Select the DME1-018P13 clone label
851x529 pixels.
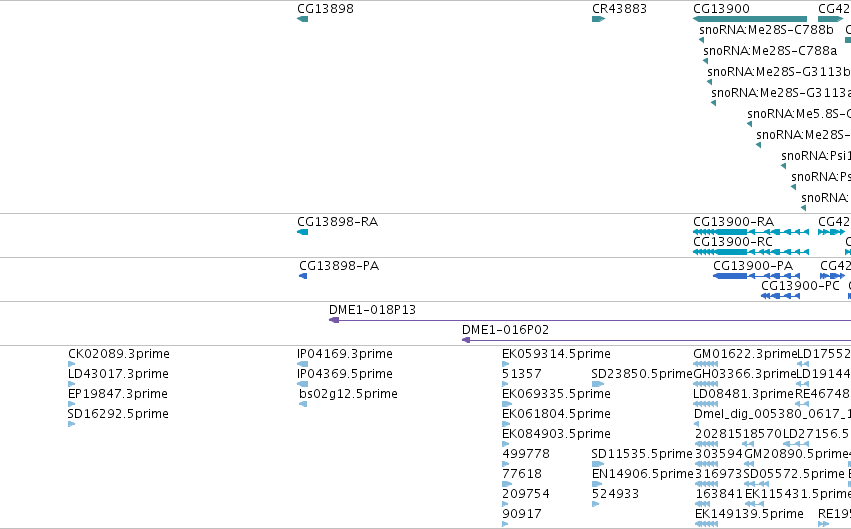372,310
